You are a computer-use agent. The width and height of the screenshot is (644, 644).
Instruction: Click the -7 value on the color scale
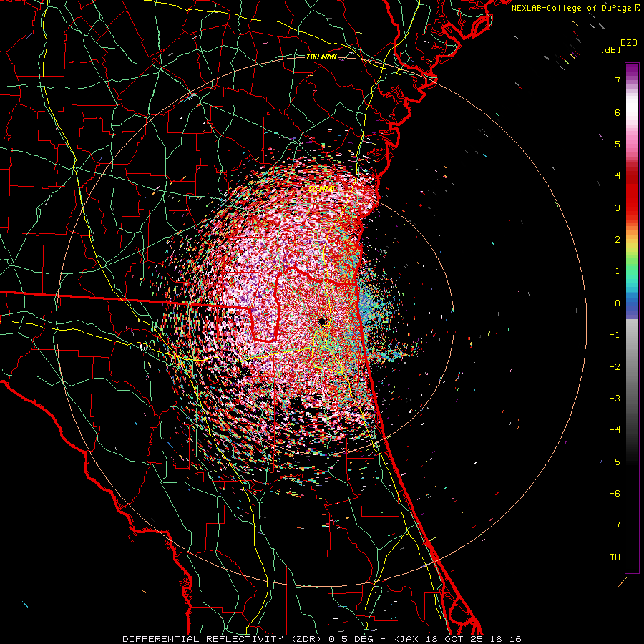click(615, 525)
